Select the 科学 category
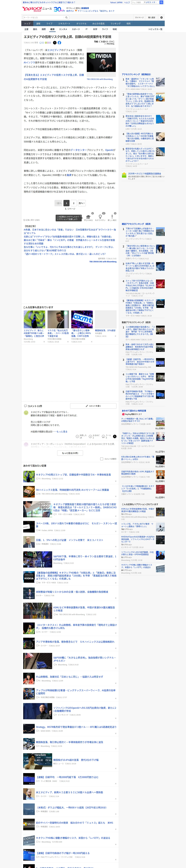The width and height of the screenshot is (186, 868). [95, 29]
